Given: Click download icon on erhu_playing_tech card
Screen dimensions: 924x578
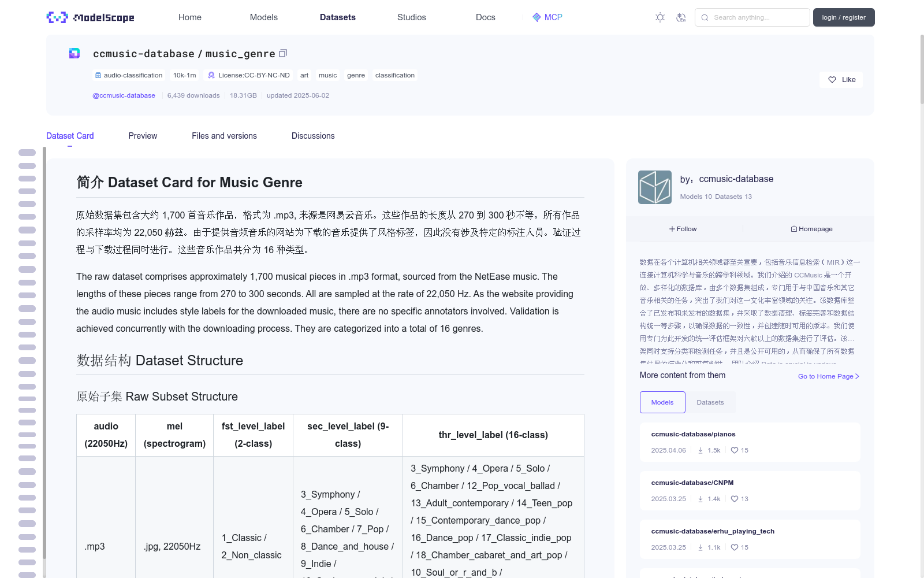Looking at the screenshot, I should point(701,547).
